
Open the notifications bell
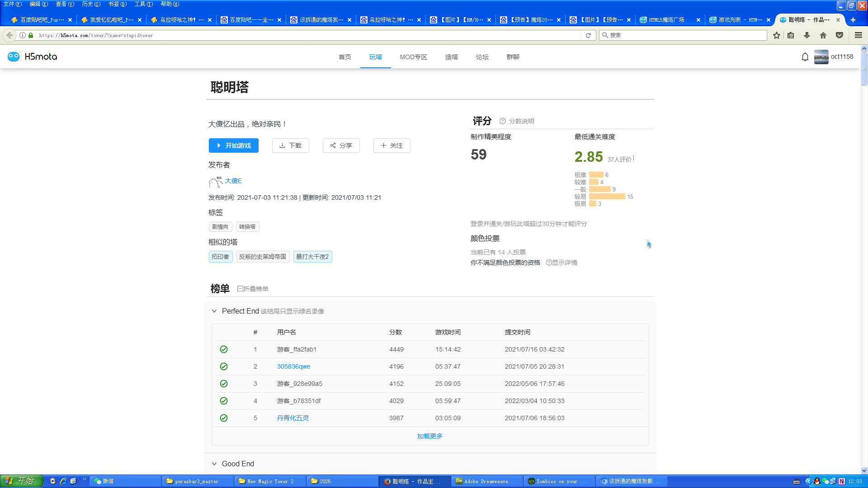point(805,57)
